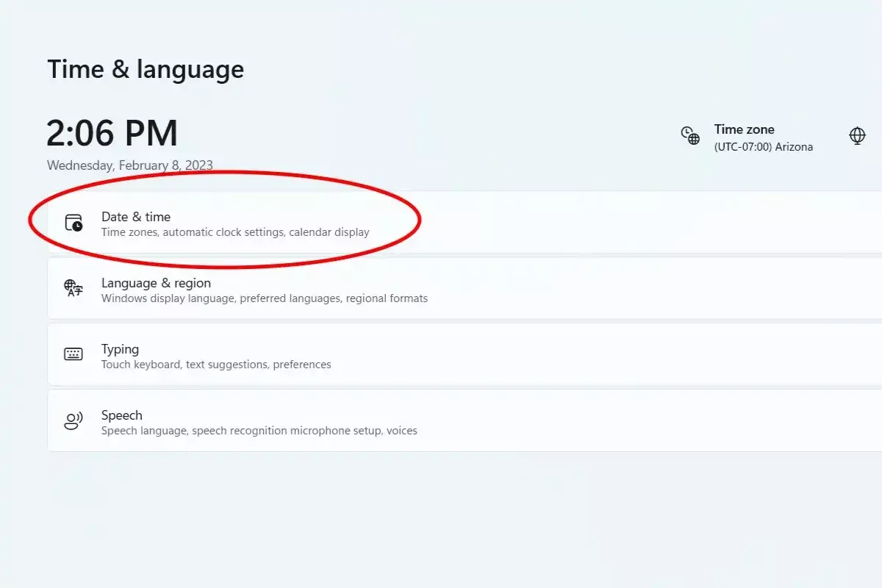The image size is (882, 588).
Task: Click the globe icon at far right of header
Action: click(x=857, y=136)
